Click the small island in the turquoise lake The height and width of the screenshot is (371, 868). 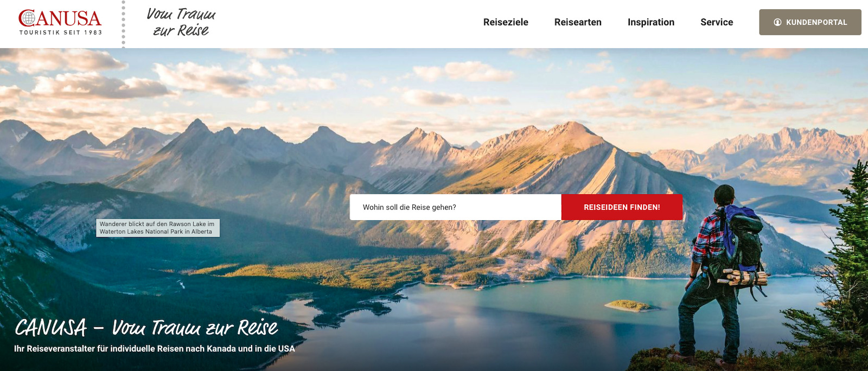click(x=628, y=305)
